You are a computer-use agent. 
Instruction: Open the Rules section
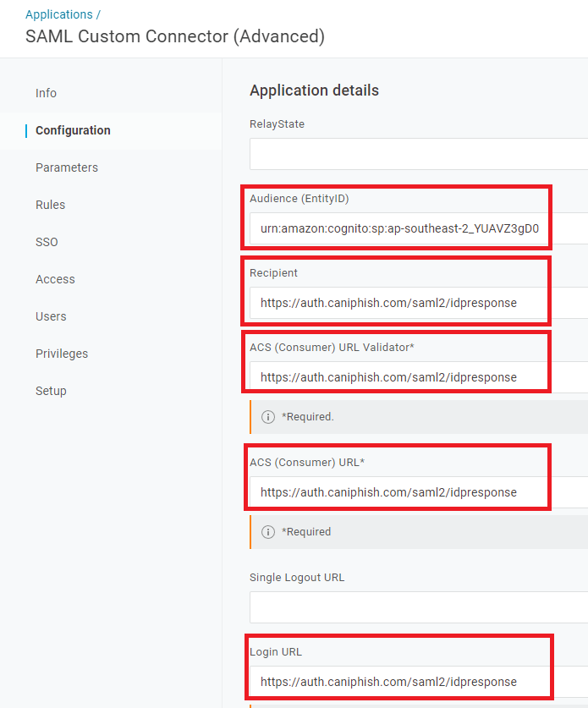(50, 205)
